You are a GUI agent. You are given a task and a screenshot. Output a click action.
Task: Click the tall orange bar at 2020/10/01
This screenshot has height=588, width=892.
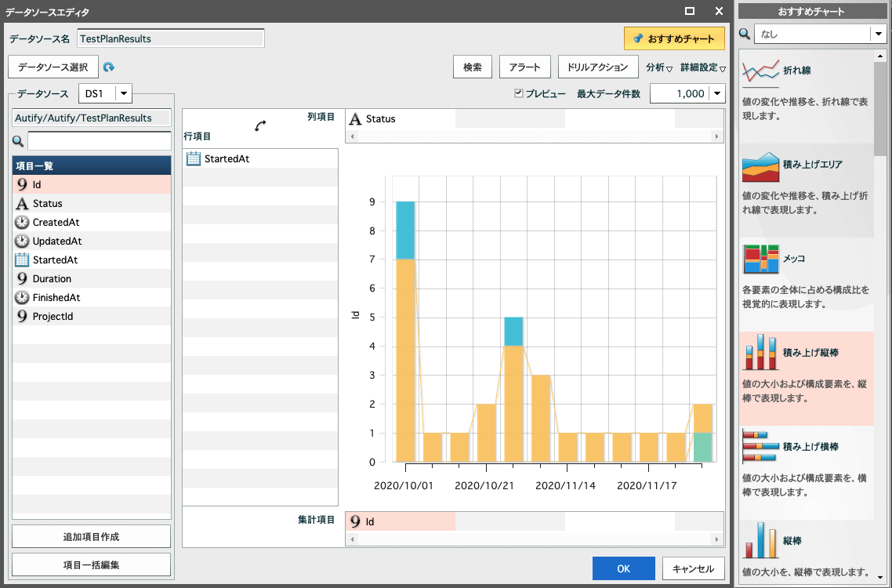click(405, 361)
